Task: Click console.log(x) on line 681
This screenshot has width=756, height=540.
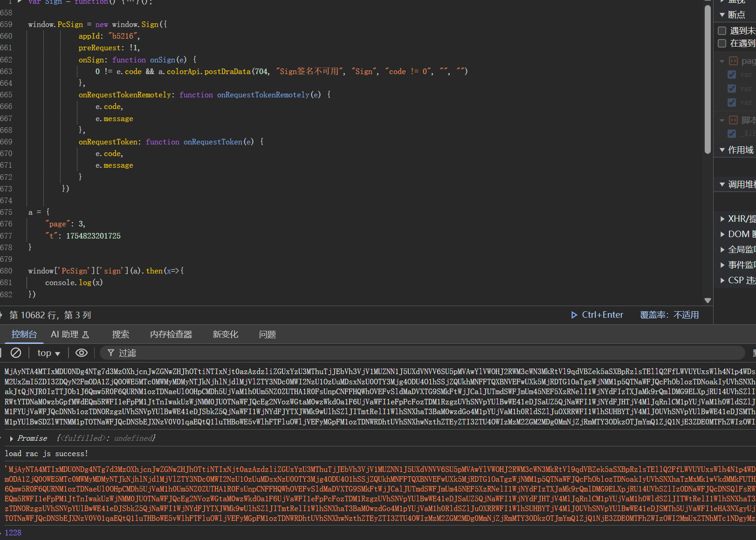Action: [74, 282]
